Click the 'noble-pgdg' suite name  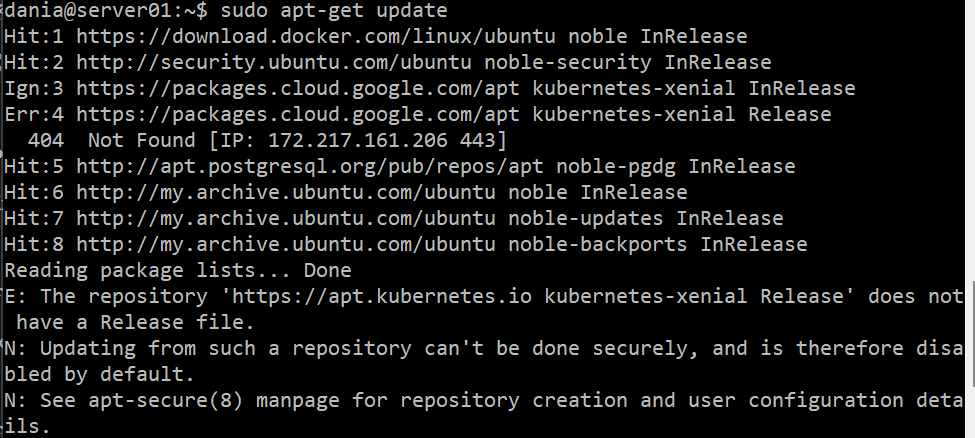coord(618,166)
